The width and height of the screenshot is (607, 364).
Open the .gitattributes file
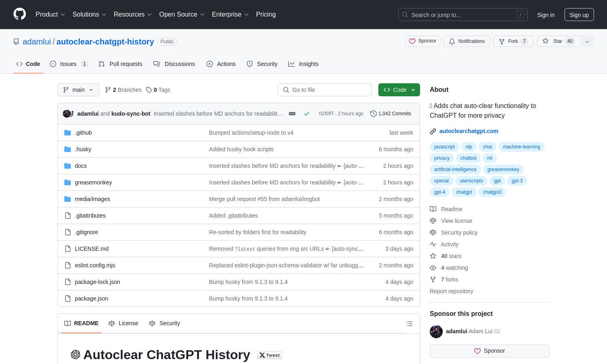coord(90,216)
